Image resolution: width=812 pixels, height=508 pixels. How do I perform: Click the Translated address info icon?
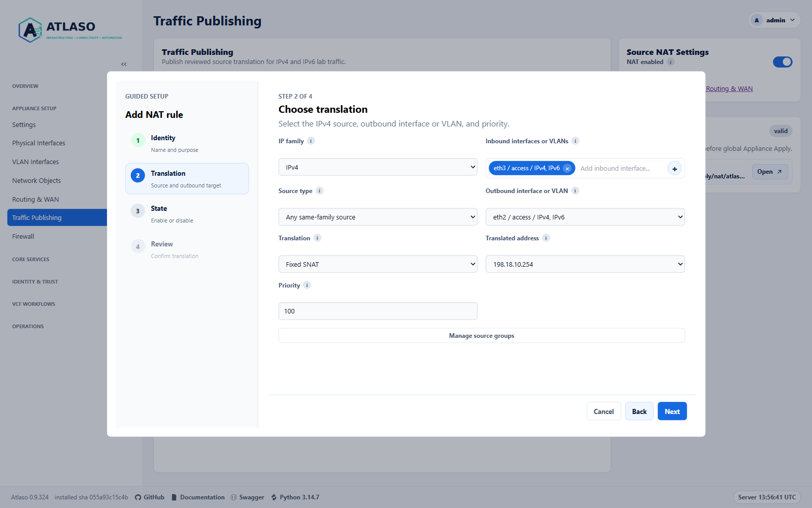point(546,238)
